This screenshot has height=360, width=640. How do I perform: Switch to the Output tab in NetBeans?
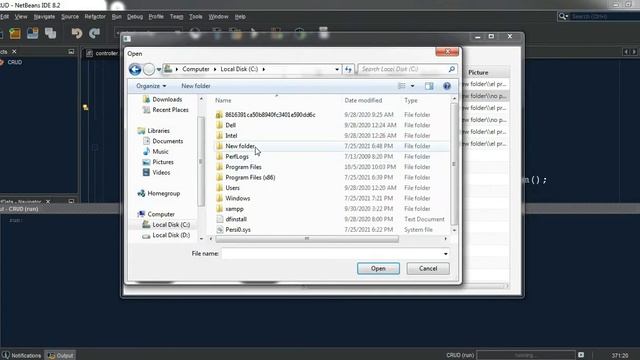tap(60, 356)
